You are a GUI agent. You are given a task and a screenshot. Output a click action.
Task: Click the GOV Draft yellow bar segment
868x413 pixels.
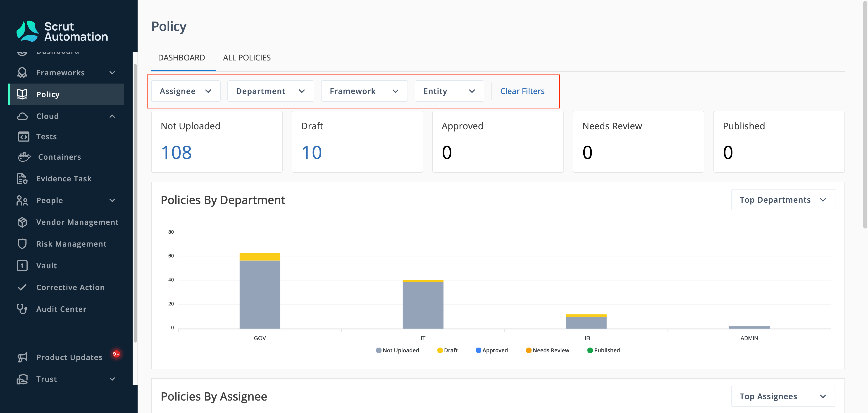(260, 257)
